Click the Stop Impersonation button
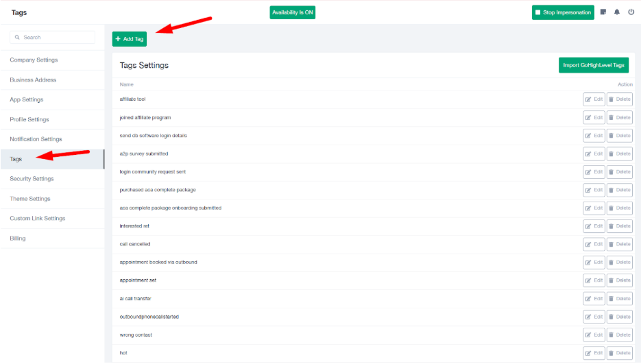Screen dimensions: 641x364 (x=563, y=12)
